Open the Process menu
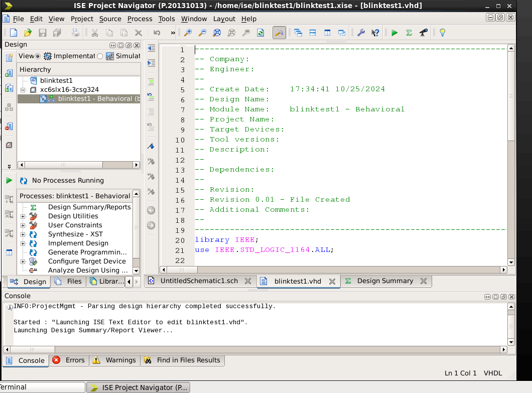The image size is (532, 393). (140, 19)
